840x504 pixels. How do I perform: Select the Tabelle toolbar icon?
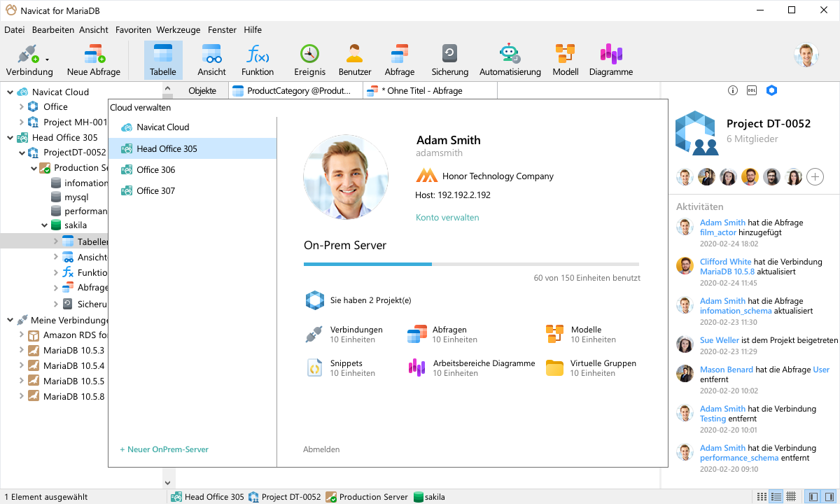(x=163, y=60)
